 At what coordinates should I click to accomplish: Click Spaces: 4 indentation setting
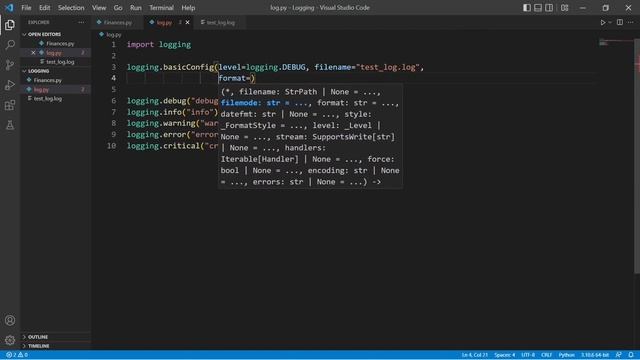click(x=504, y=355)
